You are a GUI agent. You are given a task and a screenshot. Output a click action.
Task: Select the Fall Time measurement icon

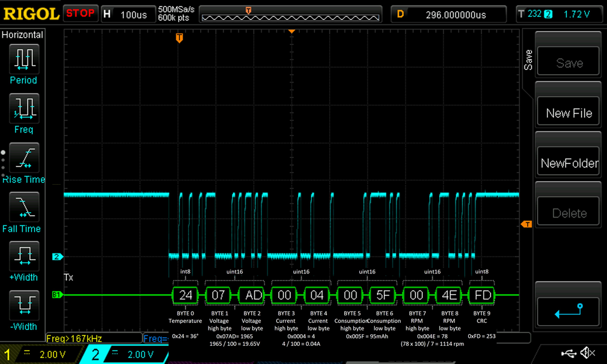coord(24,207)
